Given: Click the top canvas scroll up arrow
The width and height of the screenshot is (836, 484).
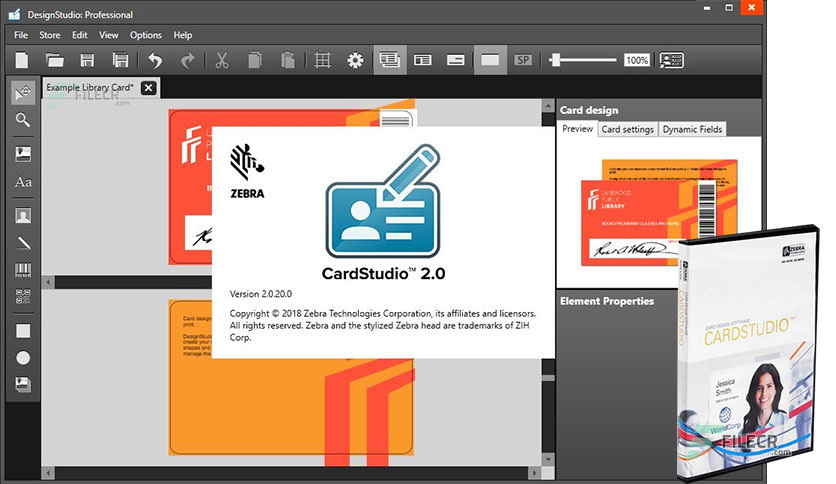Looking at the screenshot, I should coord(548,106).
